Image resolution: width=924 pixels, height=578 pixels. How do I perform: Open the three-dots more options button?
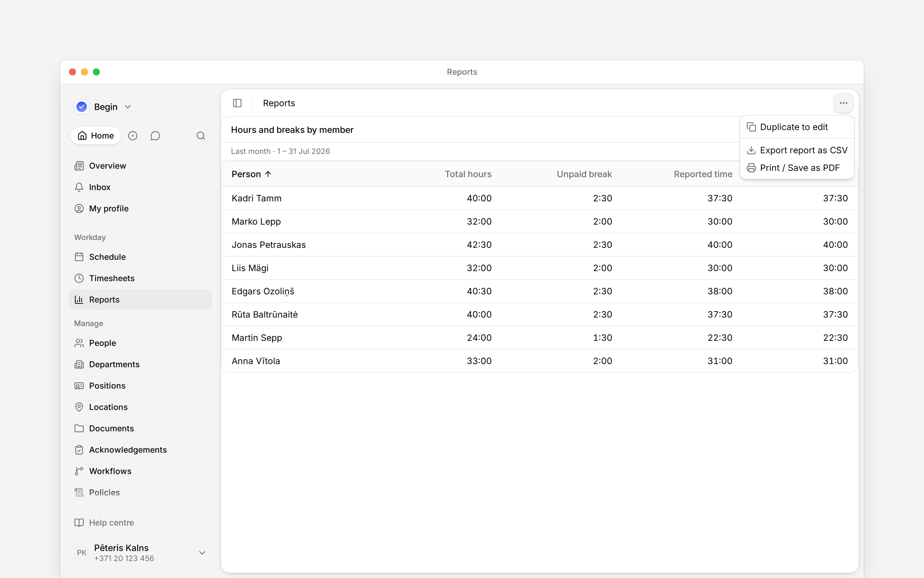pos(843,103)
